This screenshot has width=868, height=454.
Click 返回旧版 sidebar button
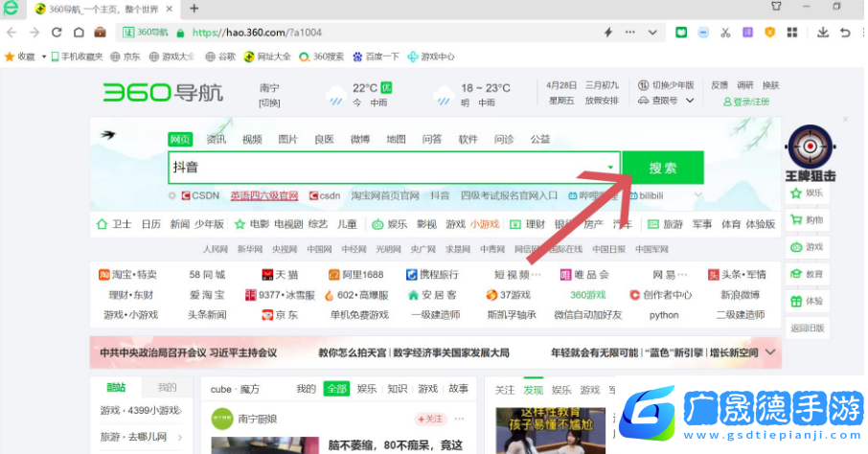point(807,329)
